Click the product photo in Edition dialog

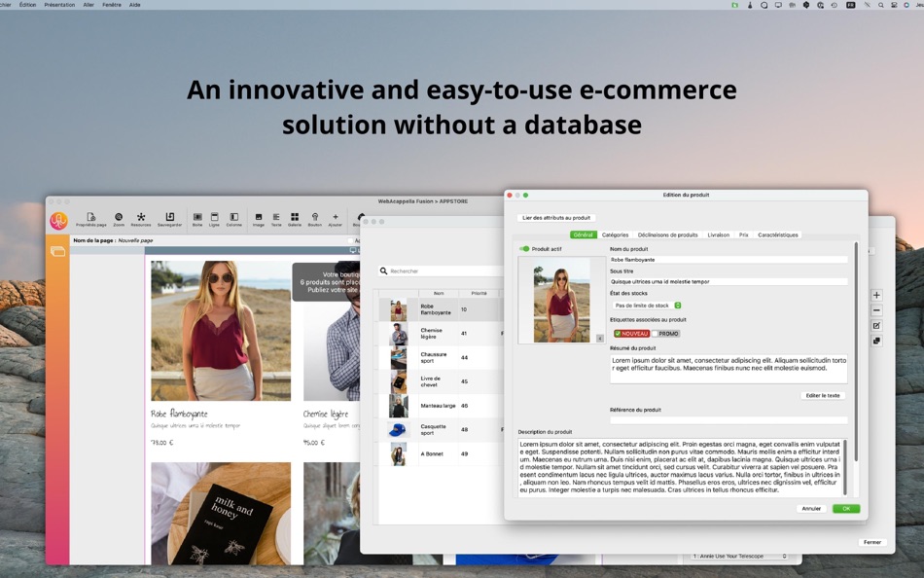[561, 301]
